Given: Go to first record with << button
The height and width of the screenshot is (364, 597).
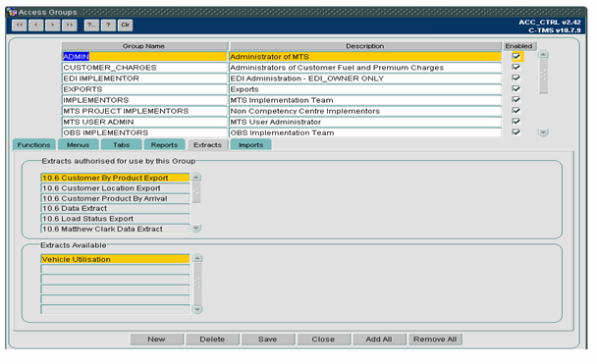Looking at the screenshot, I should (x=20, y=26).
